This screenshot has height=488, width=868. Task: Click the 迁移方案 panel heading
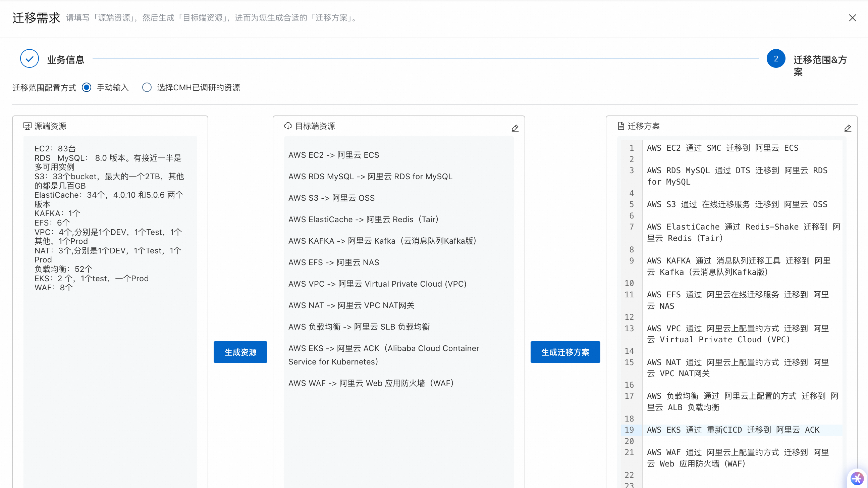point(643,126)
